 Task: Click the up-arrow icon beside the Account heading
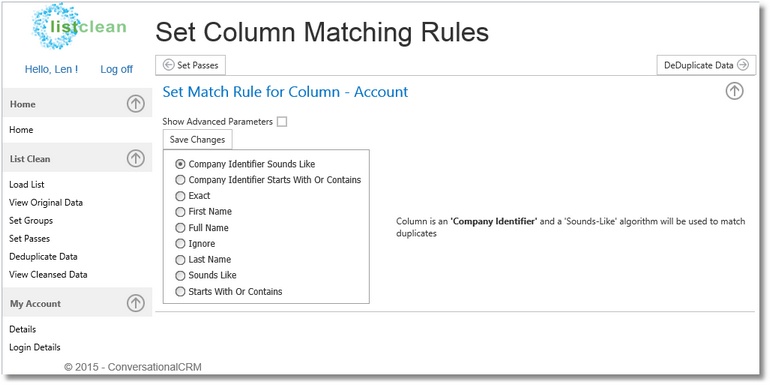coord(735,91)
